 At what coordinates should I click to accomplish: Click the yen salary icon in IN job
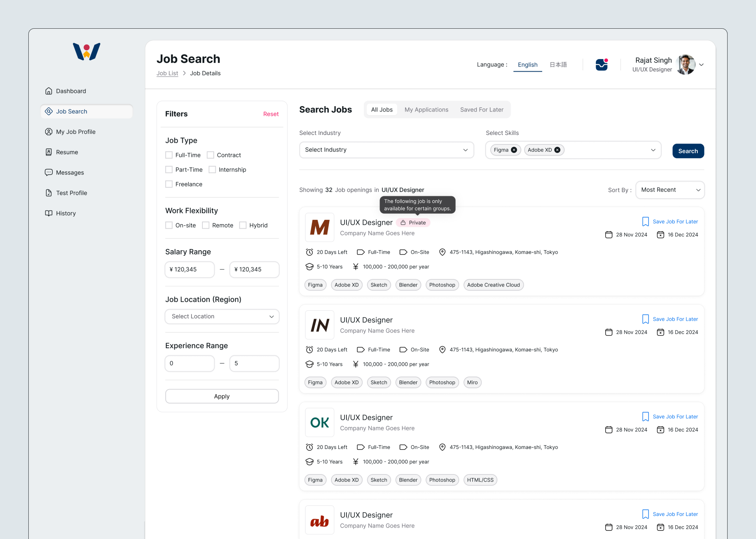click(x=356, y=364)
